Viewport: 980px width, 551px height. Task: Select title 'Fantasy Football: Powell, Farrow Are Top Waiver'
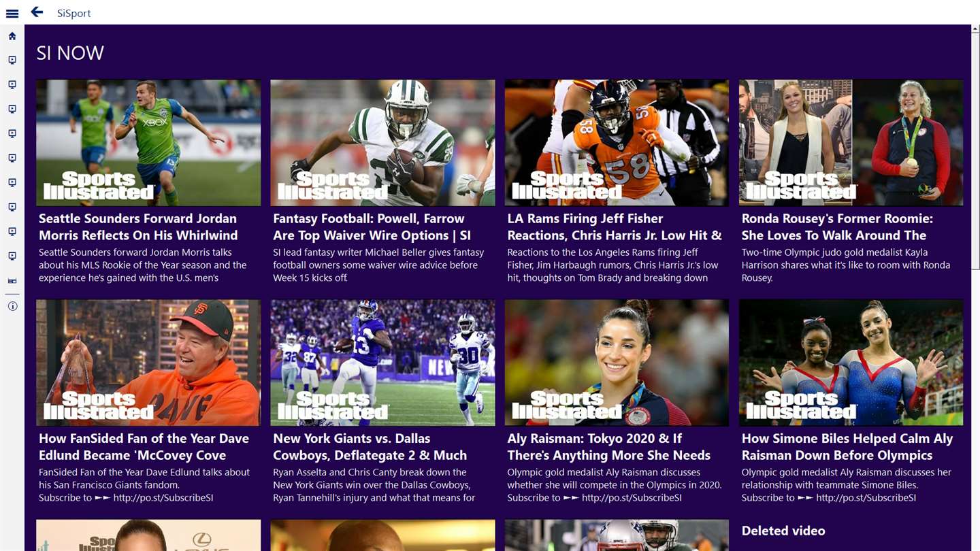[372, 227]
